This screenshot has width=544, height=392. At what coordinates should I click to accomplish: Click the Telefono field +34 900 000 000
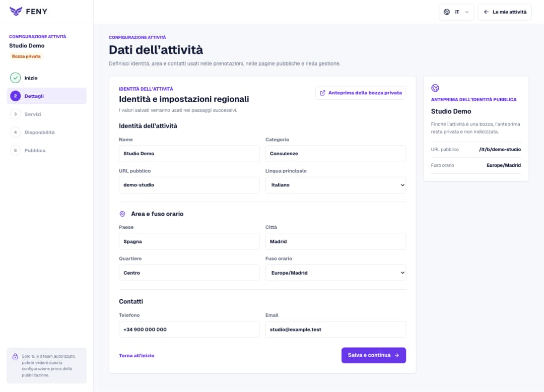(189, 329)
